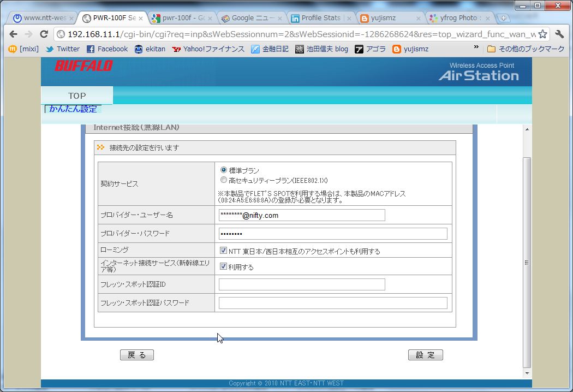
Task: Open the yujismz bookmark in bookmarks bar
Action: click(410, 49)
